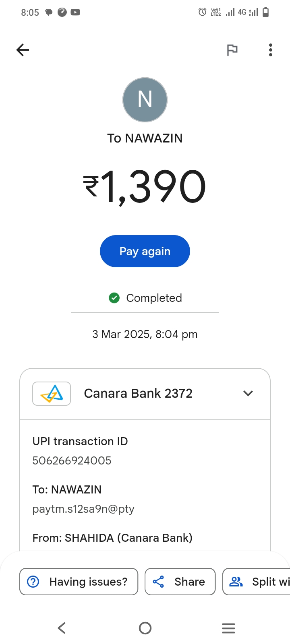The width and height of the screenshot is (290, 644).
Task: Tap the UPI transaction ID number
Action: point(72,460)
